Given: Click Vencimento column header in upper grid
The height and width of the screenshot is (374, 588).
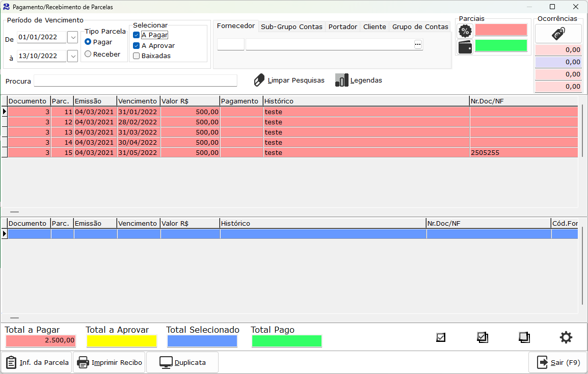Looking at the screenshot, I should coord(139,101).
